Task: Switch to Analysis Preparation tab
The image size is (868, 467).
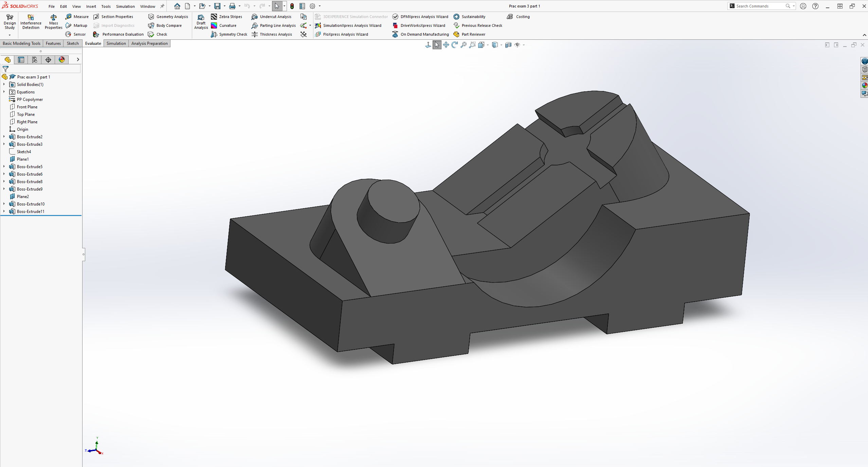Action: coord(149,43)
